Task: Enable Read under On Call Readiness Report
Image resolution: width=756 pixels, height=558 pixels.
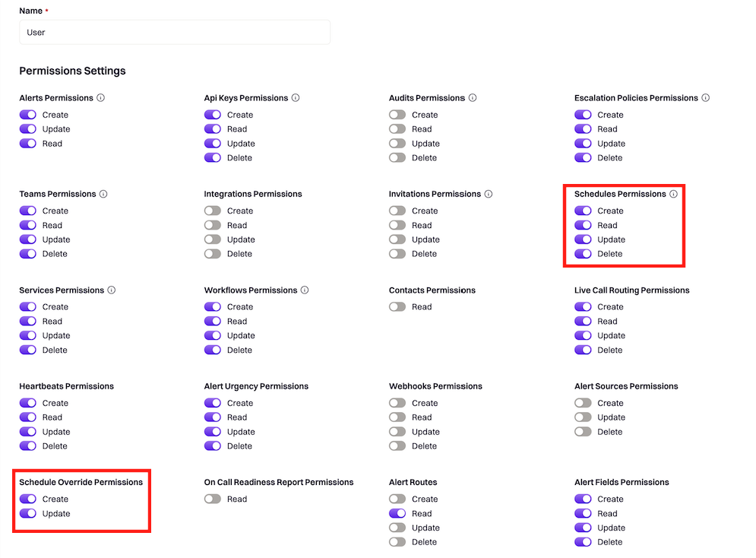Action: click(213, 499)
